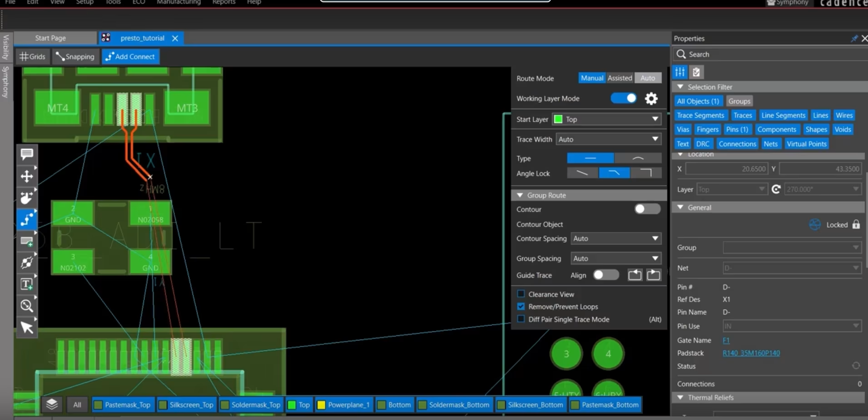The height and width of the screenshot is (420, 868).
Task: Select straight line trace Type
Action: [590, 158]
